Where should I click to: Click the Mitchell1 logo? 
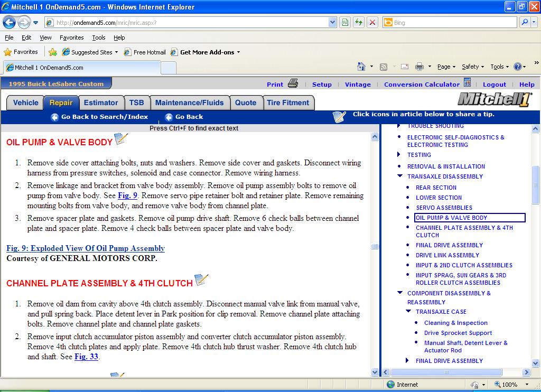point(495,100)
